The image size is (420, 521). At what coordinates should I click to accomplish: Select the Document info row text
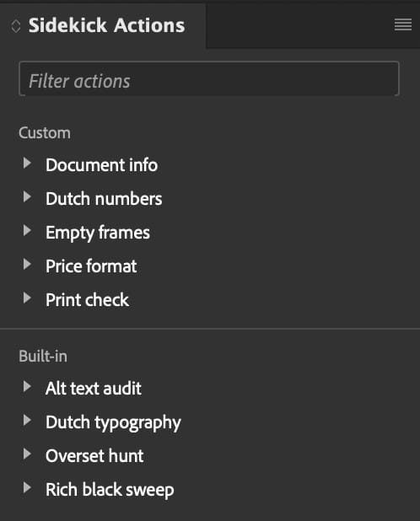click(x=102, y=164)
